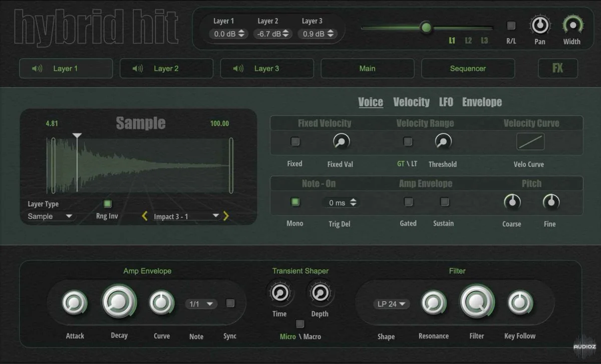Click the Width knob
Screen dimensions: 601x364
[x=571, y=25]
